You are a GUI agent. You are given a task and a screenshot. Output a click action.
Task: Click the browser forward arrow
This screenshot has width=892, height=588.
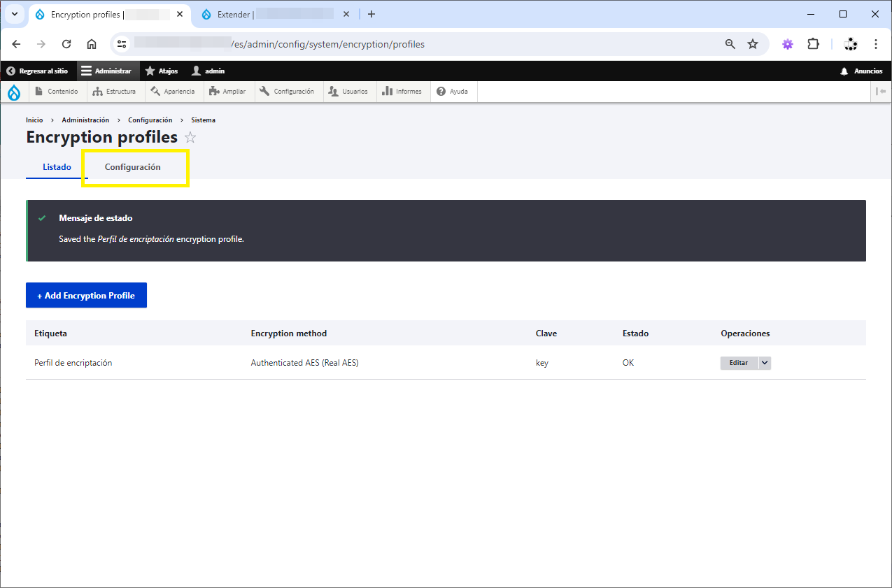point(41,44)
